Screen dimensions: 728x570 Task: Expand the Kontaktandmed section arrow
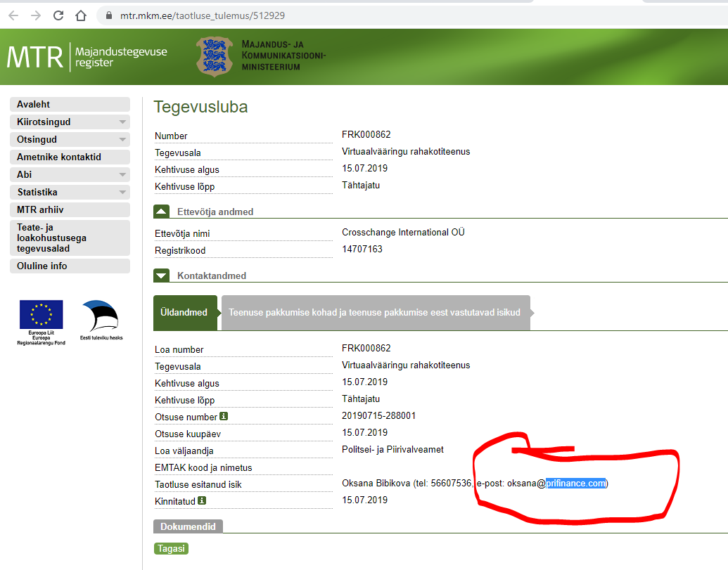pyautogui.click(x=161, y=276)
